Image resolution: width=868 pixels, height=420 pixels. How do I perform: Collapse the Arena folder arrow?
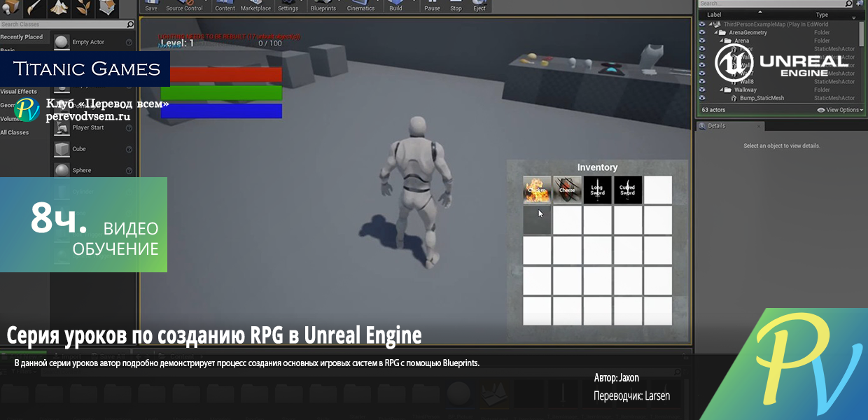tap(722, 41)
